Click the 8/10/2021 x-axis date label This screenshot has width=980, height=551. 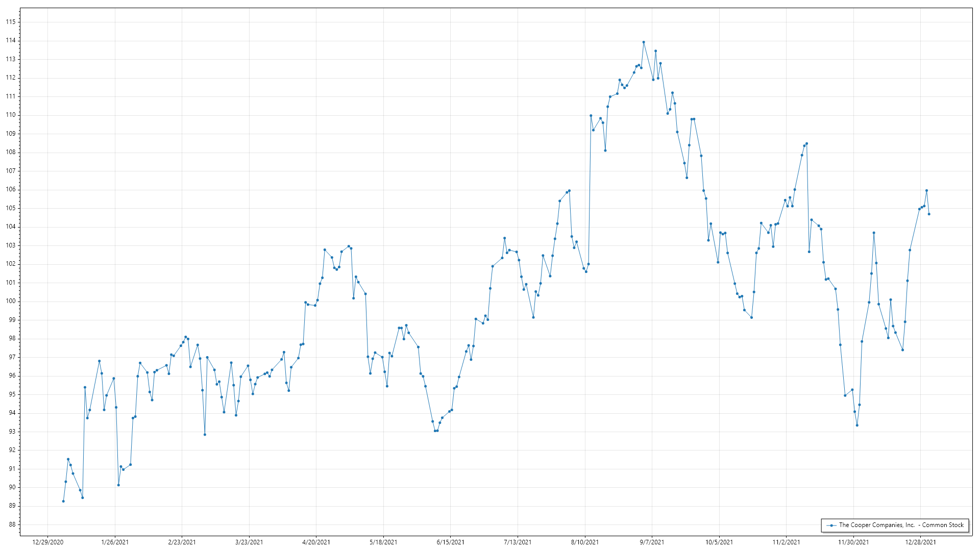585,542
